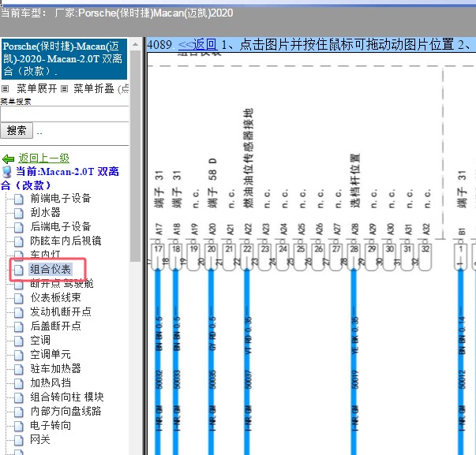Click the <<返回 link above diagram

(197, 45)
